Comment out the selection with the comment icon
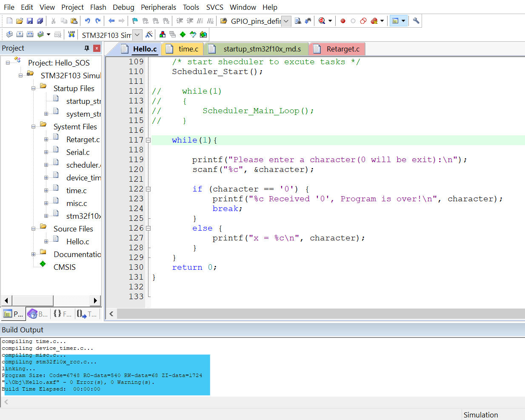525x420 pixels. (x=200, y=21)
